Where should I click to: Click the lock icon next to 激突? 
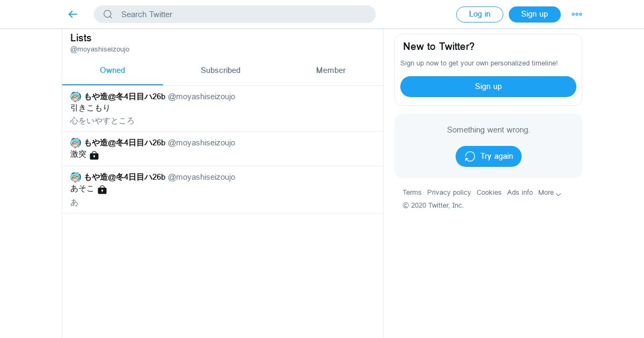point(94,155)
